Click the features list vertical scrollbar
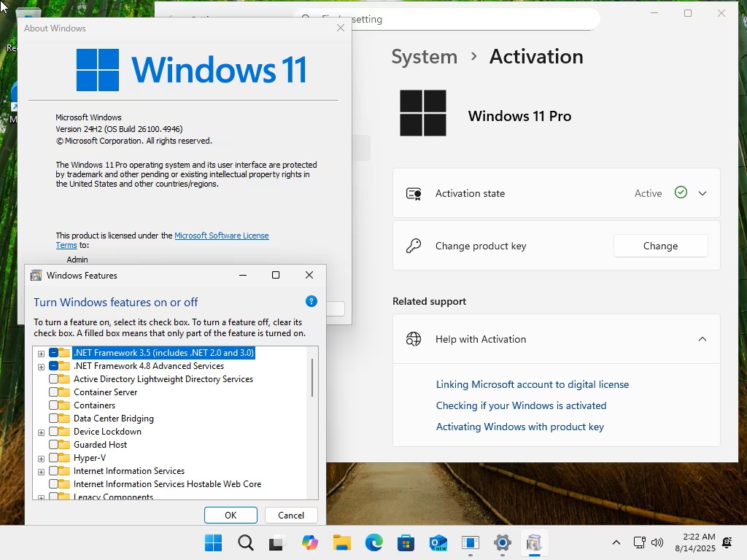747x560 pixels. tap(312, 377)
